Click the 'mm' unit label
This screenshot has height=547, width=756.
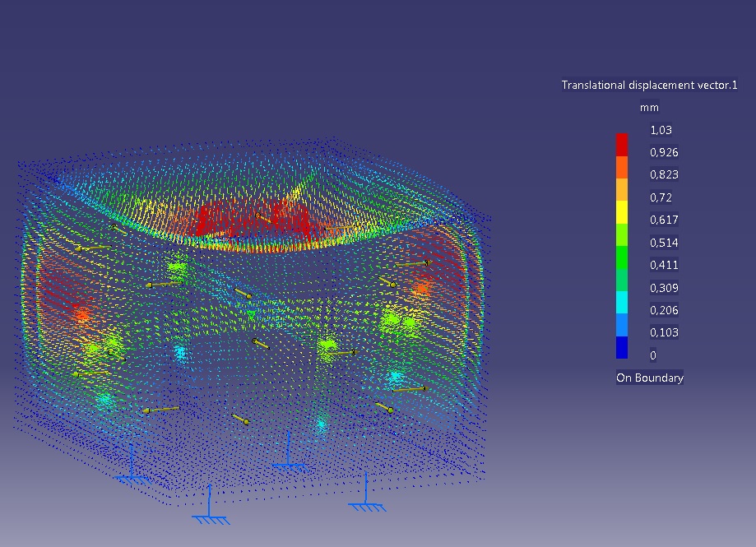click(x=649, y=108)
